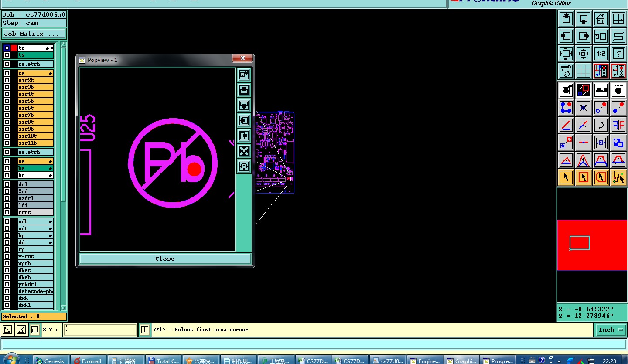Choose the polygon area select tool
The height and width of the screenshot is (364, 628).
(x=601, y=177)
